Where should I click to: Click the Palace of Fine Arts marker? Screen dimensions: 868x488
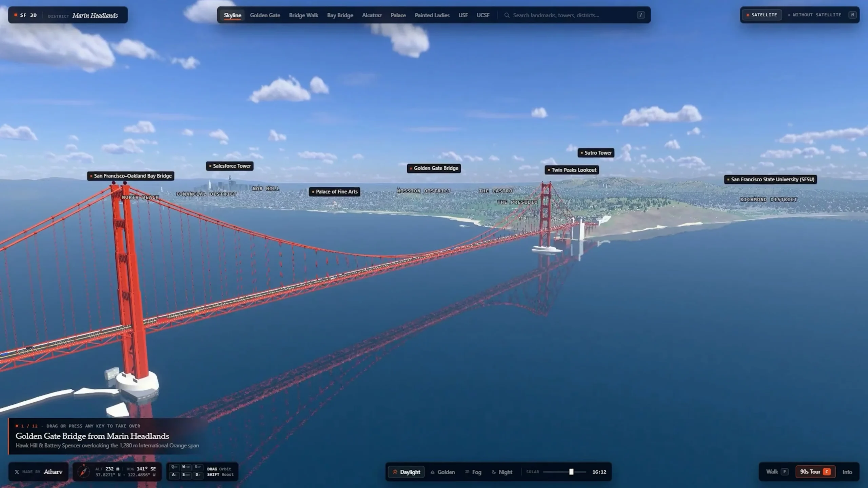tap(334, 192)
